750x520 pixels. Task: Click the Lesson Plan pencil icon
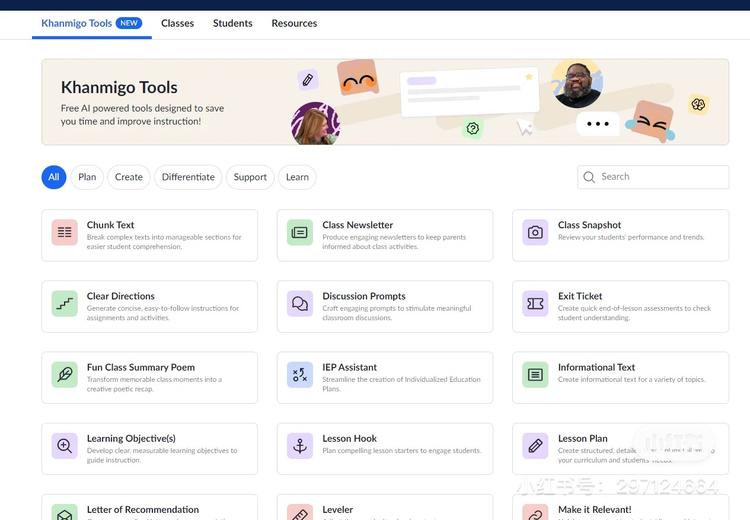click(x=535, y=446)
